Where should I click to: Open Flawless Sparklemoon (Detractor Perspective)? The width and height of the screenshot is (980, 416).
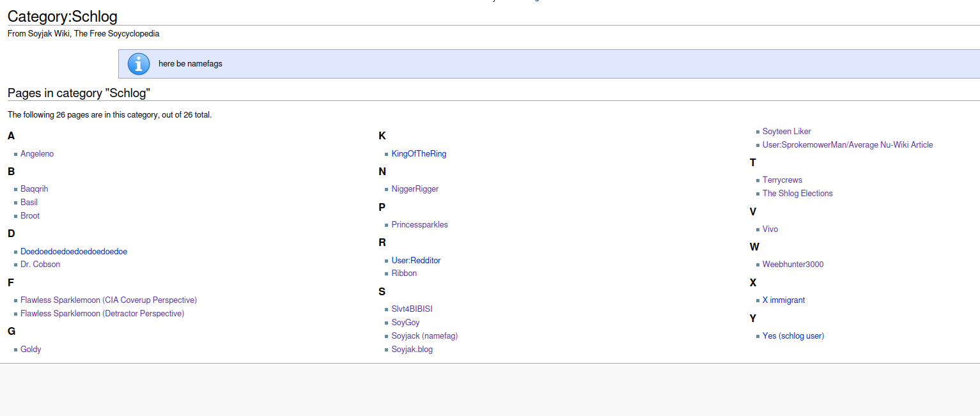click(x=102, y=314)
